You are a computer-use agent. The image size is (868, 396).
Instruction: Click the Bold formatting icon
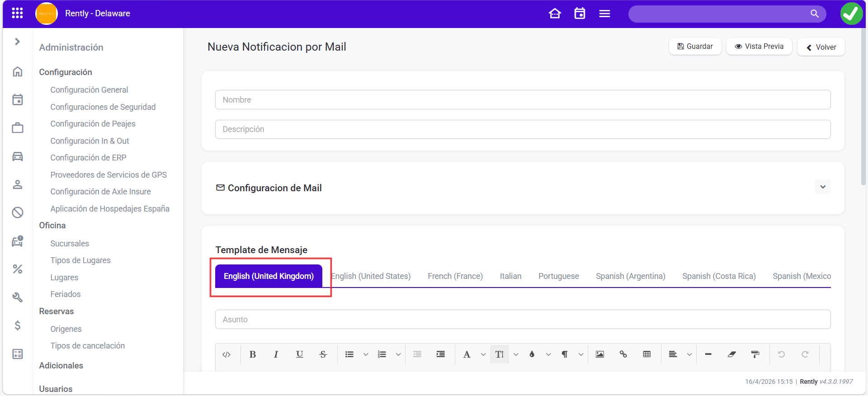point(253,354)
